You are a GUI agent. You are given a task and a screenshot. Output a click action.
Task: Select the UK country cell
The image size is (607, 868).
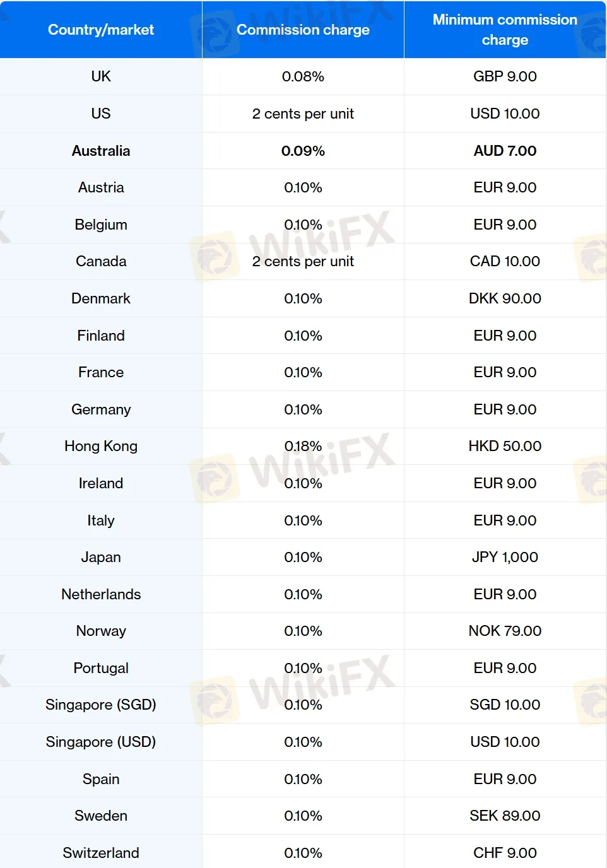point(101,76)
